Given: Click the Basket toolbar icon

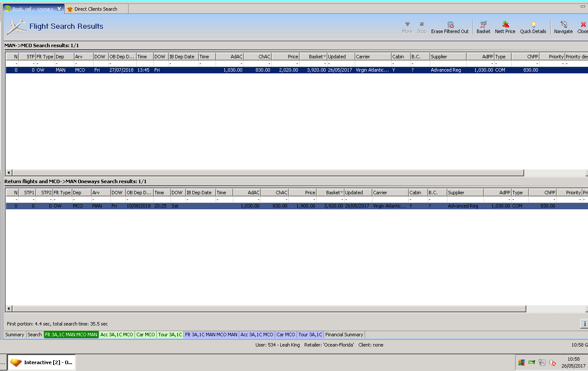Looking at the screenshot, I should (483, 27).
